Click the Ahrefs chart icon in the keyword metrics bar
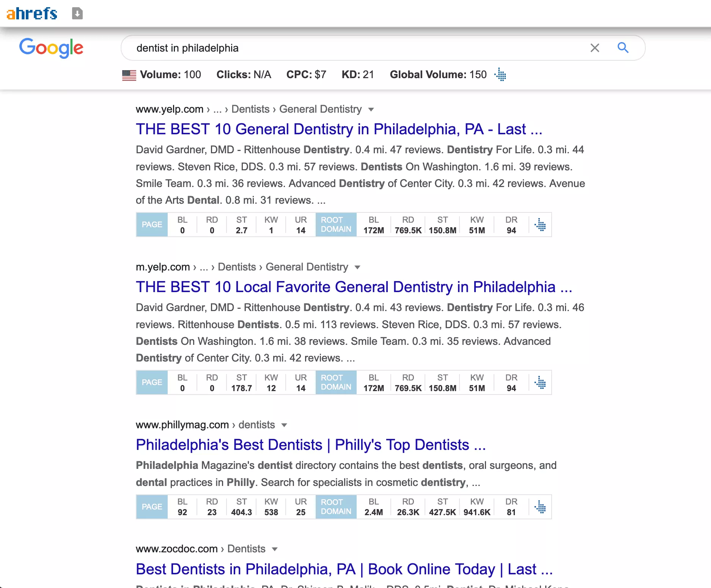 [x=500, y=75]
